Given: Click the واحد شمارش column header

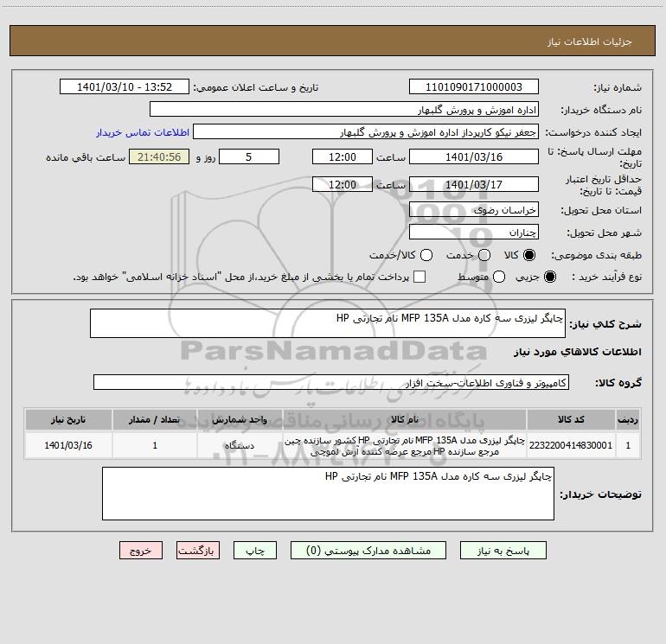Looking at the screenshot, I should [x=240, y=419].
